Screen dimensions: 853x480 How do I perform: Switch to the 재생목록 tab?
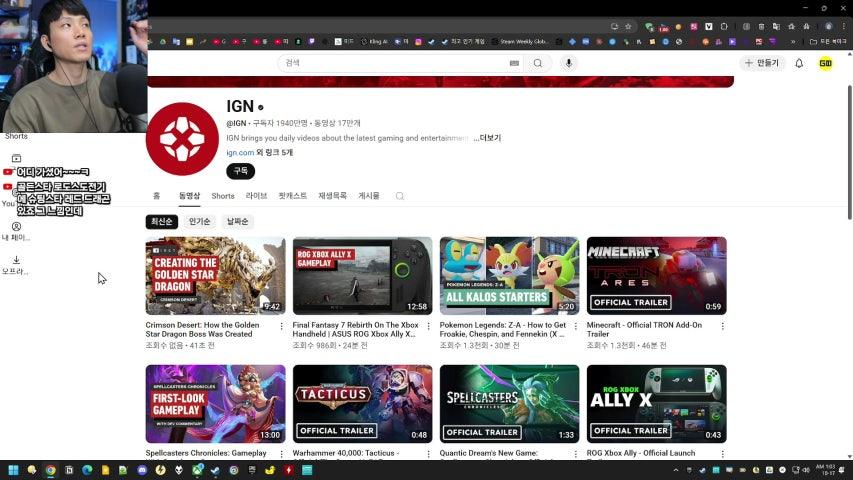tap(332, 195)
